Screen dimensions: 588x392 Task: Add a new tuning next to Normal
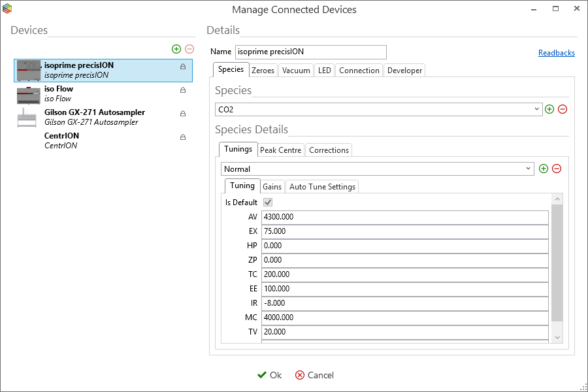(544, 169)
